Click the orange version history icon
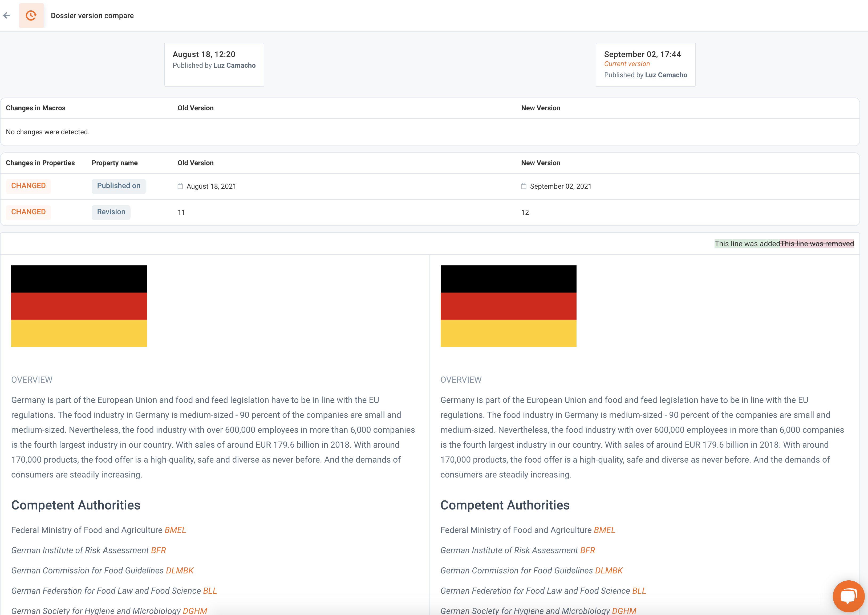Viewport: 868px width, 615px height. click(31, 15)
